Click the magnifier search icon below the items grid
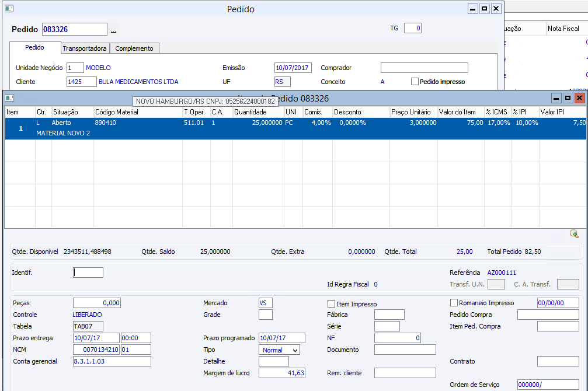Viewport: 588px width, 391px height. pyautogui.click(x=574, y=234)
